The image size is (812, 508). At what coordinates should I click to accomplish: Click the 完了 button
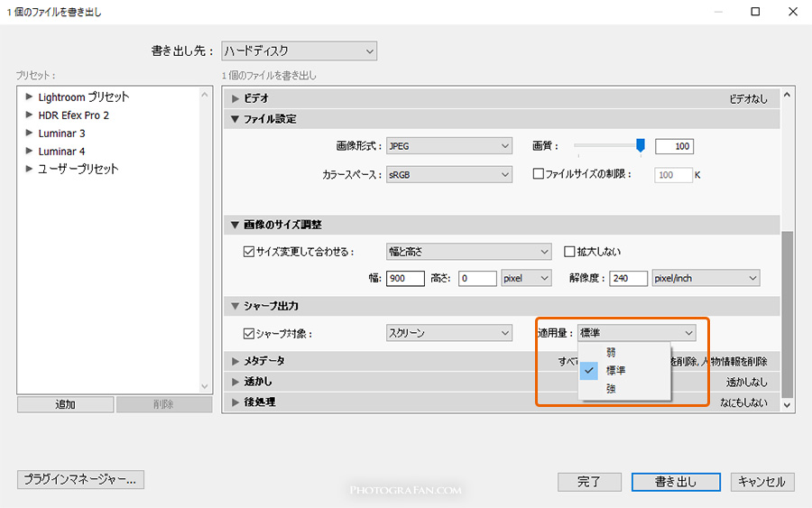click(x=589, y=482)
